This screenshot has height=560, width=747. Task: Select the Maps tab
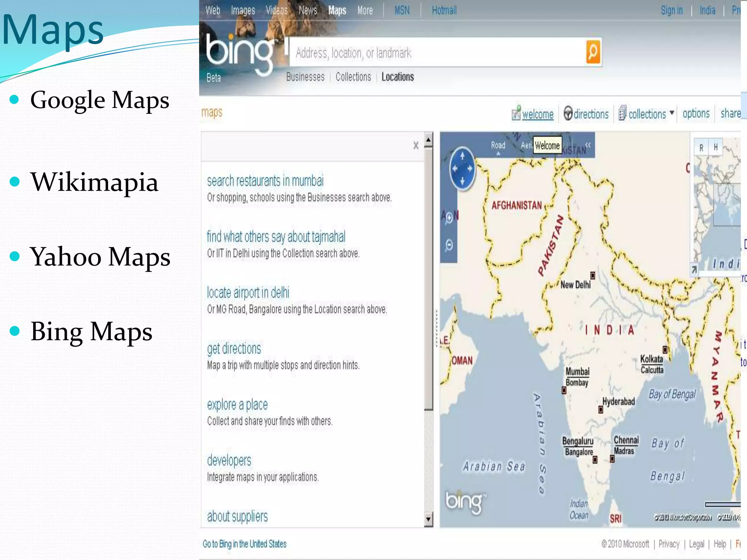click(x=337, y=11)
